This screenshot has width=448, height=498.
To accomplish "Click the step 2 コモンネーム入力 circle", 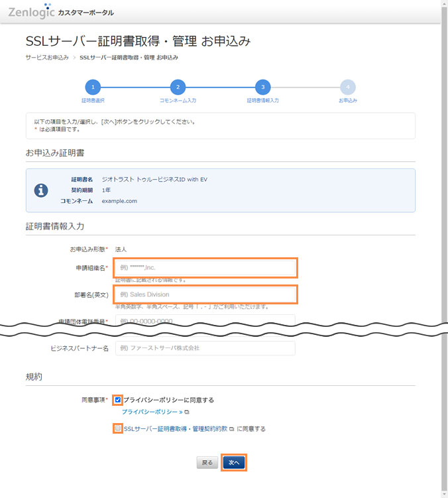I will click(x=178, y=87).
